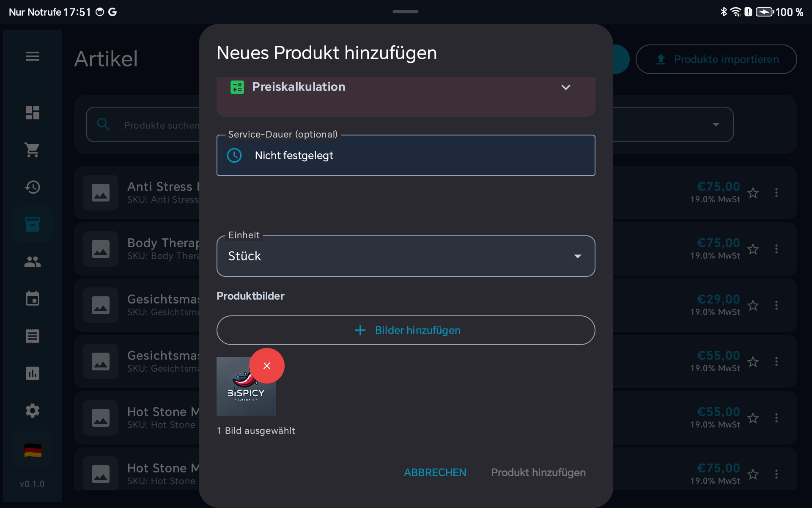Open settings gear in sidebar
Screen dimensions: 812x508
[32, 411]
